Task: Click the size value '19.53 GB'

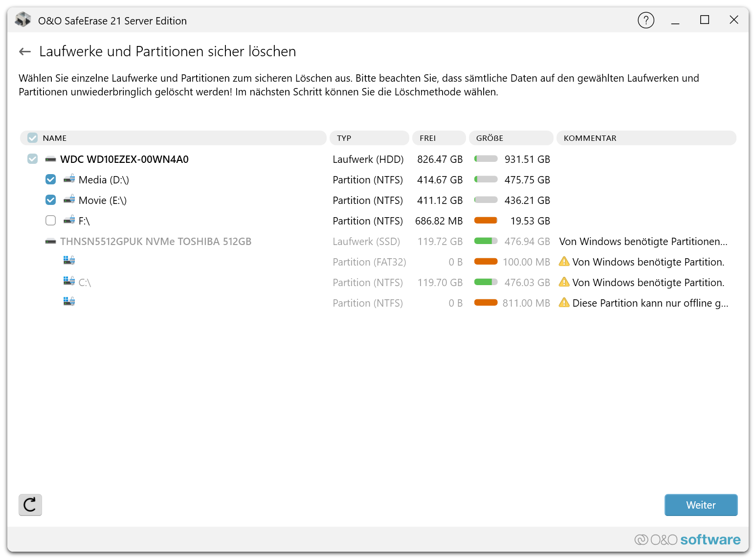Action: point(530,221)
